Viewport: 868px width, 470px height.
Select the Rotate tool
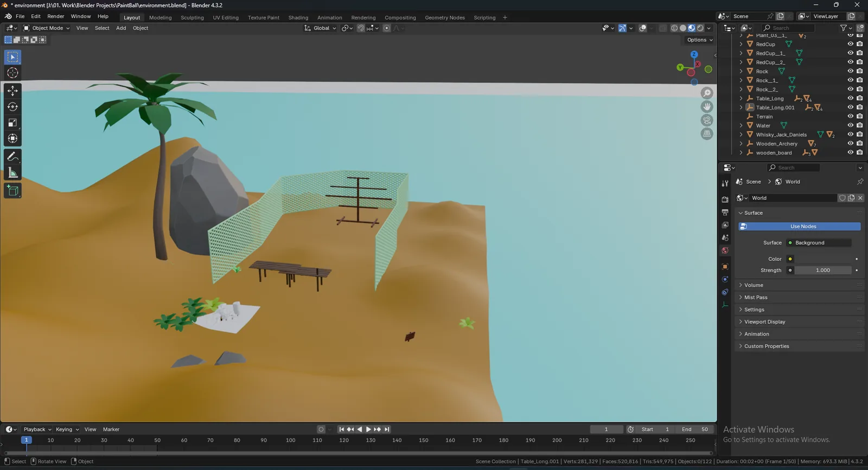click(12, 107)
